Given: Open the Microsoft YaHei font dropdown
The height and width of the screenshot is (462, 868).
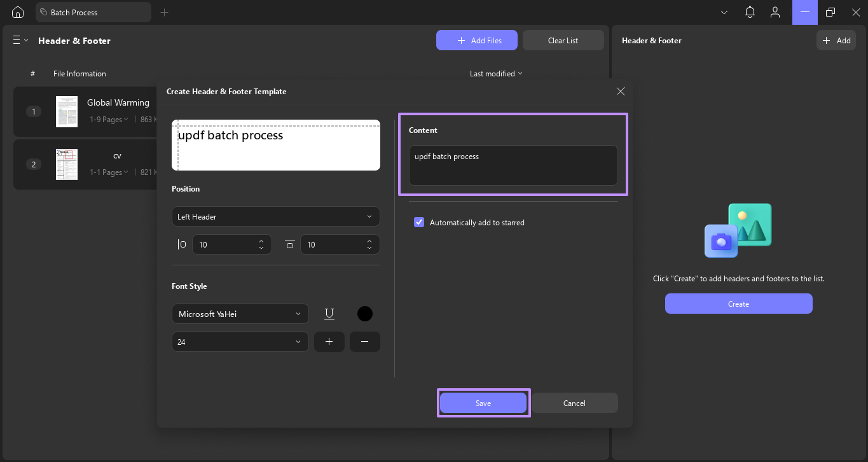Looking at the screenshot, I should pyautogui.click(x=240, y=314).
